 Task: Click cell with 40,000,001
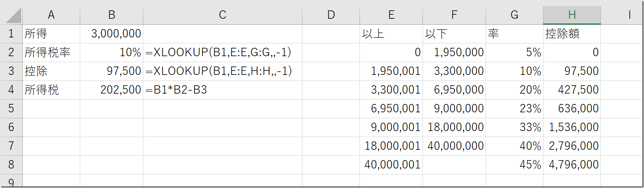point(391,165)
